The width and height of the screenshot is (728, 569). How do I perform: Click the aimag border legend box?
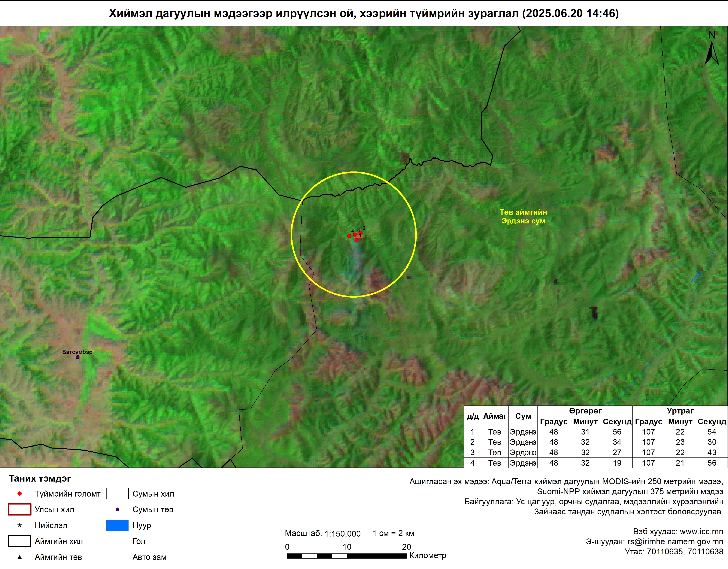pyautogui.click(x=20, y=541)
